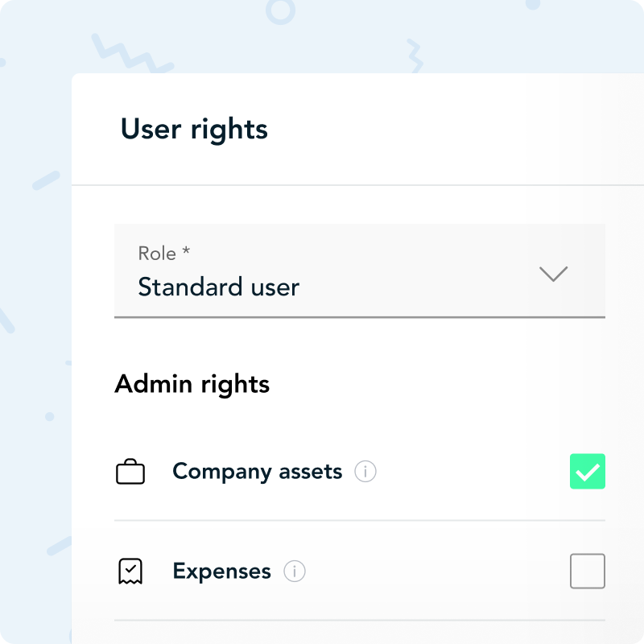Open the info tooltip icon for Expenses
644x644 pixels.
point(295,572)
